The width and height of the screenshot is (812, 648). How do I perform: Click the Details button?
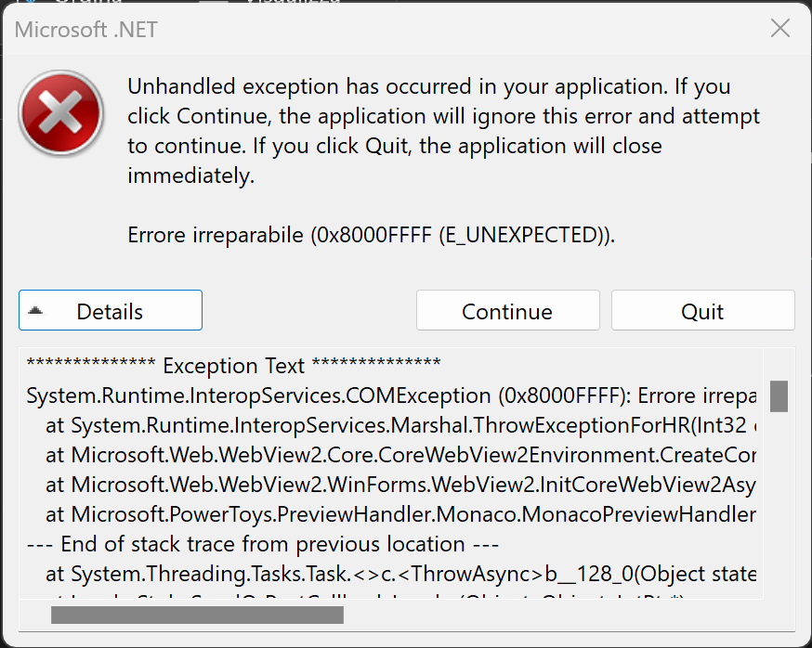(x=110, y=310)
